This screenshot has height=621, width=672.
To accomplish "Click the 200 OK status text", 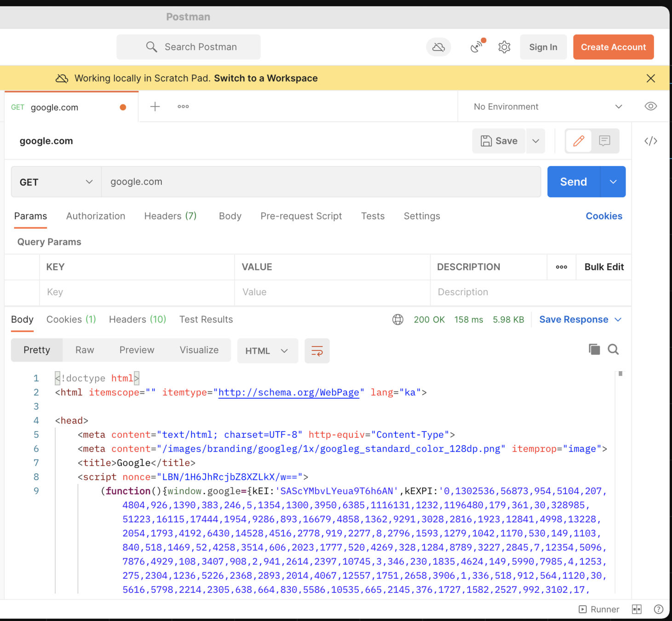I will pyautogui.click(x=429, y=320).
